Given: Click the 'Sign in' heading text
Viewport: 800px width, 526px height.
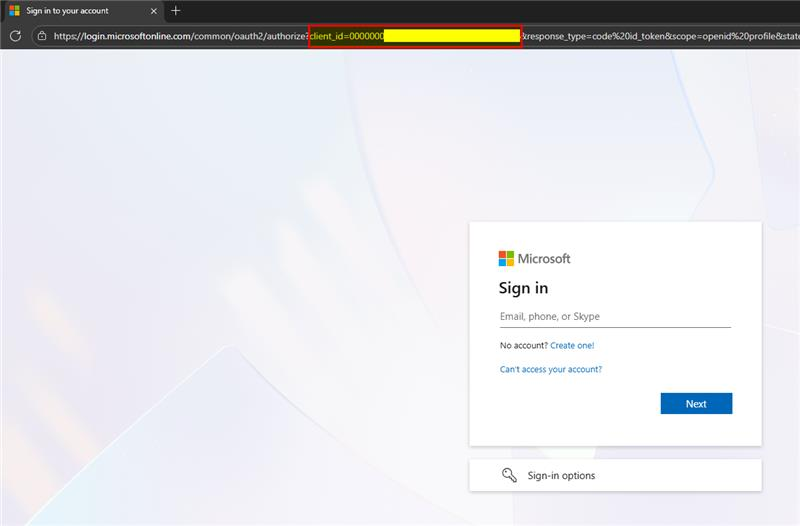Looking at the screenshot, I should 523,288.
